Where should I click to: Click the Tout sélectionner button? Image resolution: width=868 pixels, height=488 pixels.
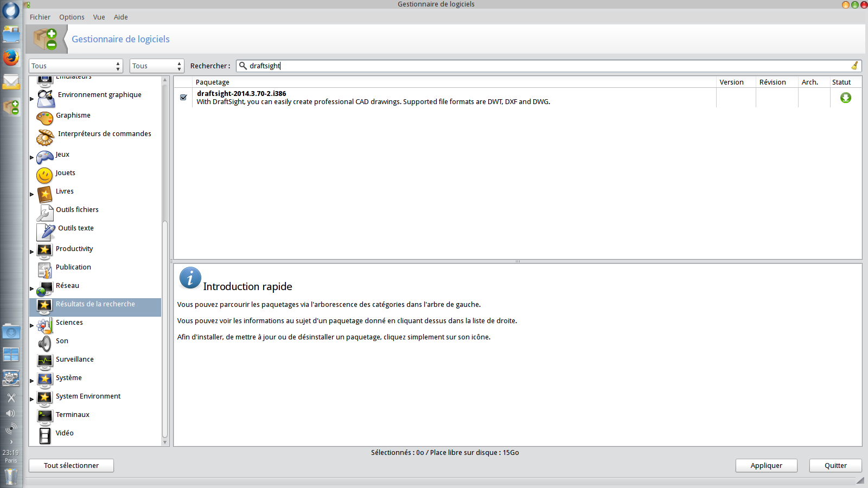[71, 465]
